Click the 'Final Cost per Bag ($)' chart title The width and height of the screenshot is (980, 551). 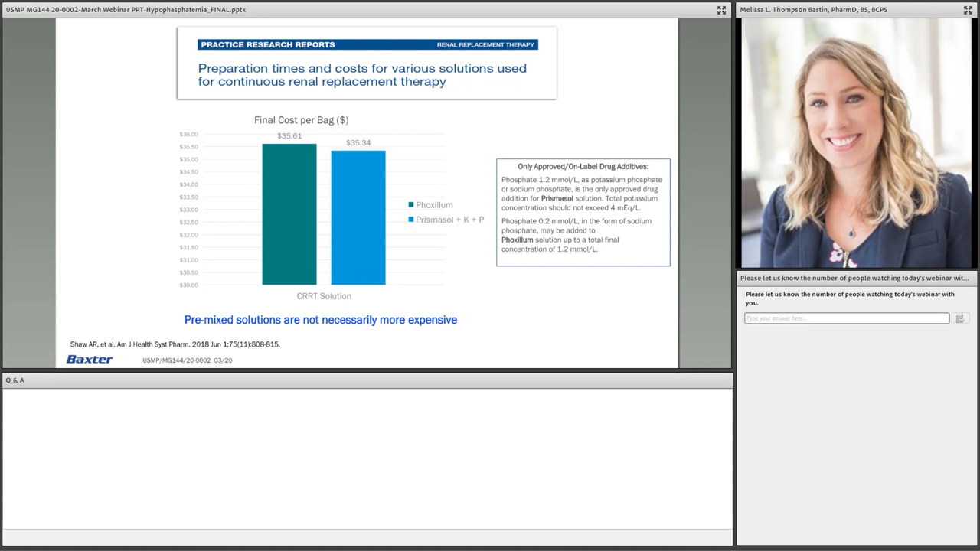point(301,120)
